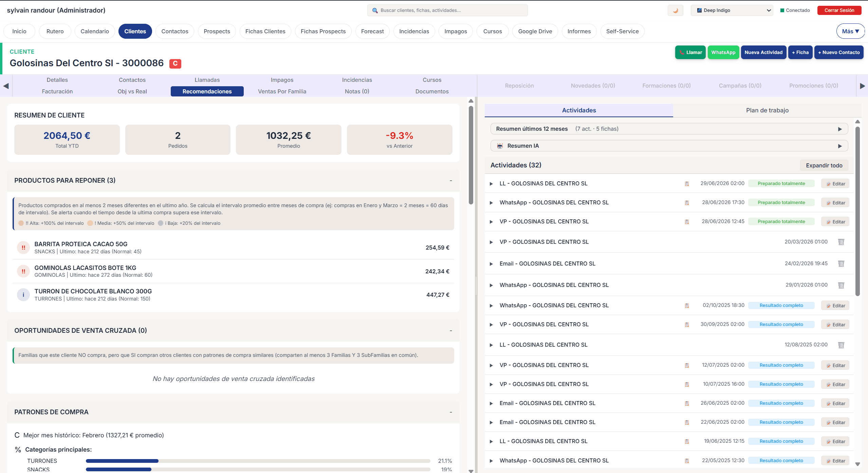Click the trash icon on the 20/03/2026 VP activity
The width and height of the screenshot is (868, 473).
(841, 242)
